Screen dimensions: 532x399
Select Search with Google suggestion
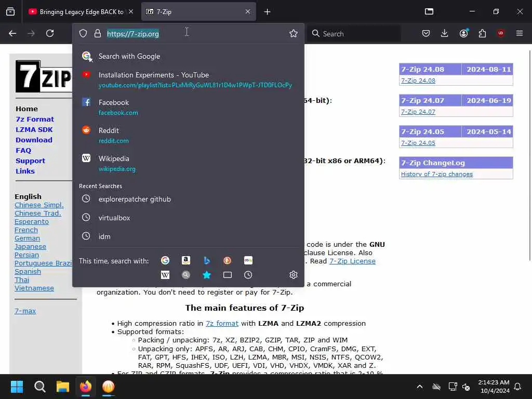188,56
